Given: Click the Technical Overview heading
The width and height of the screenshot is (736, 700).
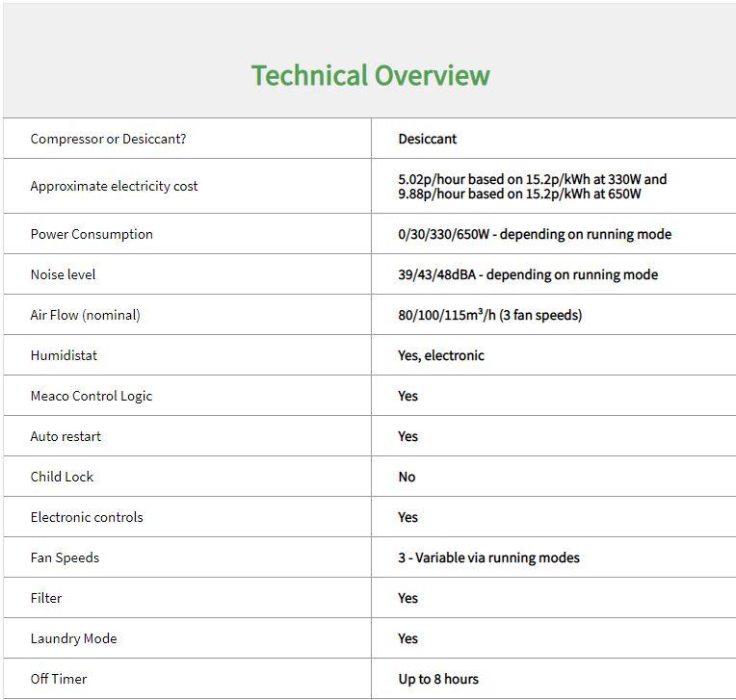Looking at the screenshot, I should [370, 75].
